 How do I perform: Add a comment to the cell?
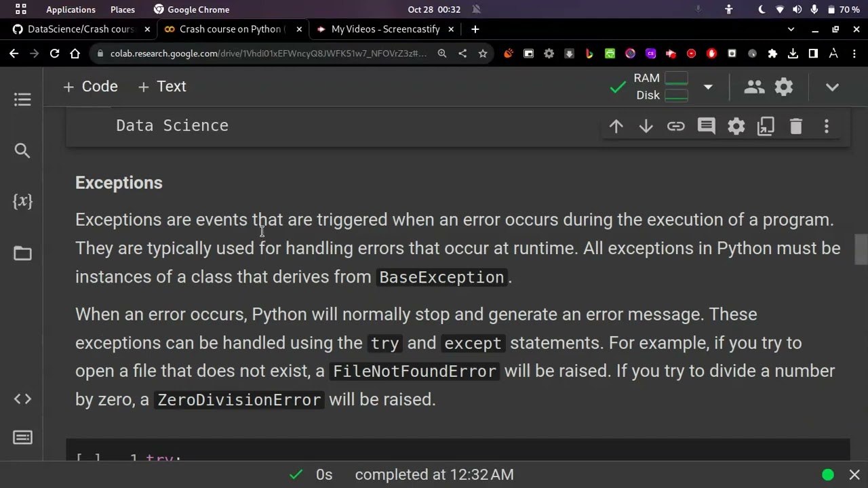click(706, 126)
